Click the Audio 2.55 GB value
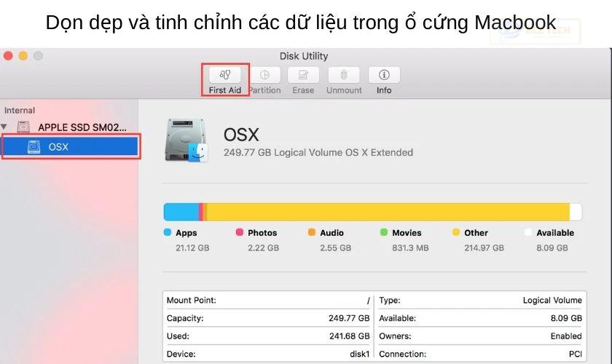The width and height of the screenshot is (612, 364). point(336,248)
